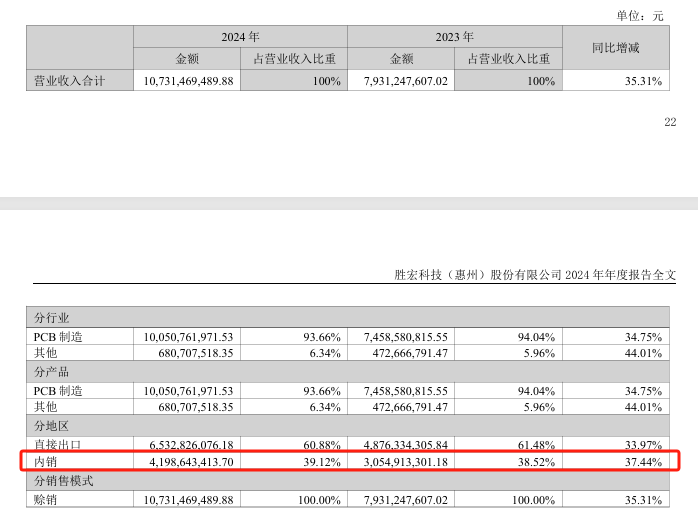698x523 pixels.
Task: Click 35.31% in 赊销 row
Action: pyautogui.click(x=643, y=500)
